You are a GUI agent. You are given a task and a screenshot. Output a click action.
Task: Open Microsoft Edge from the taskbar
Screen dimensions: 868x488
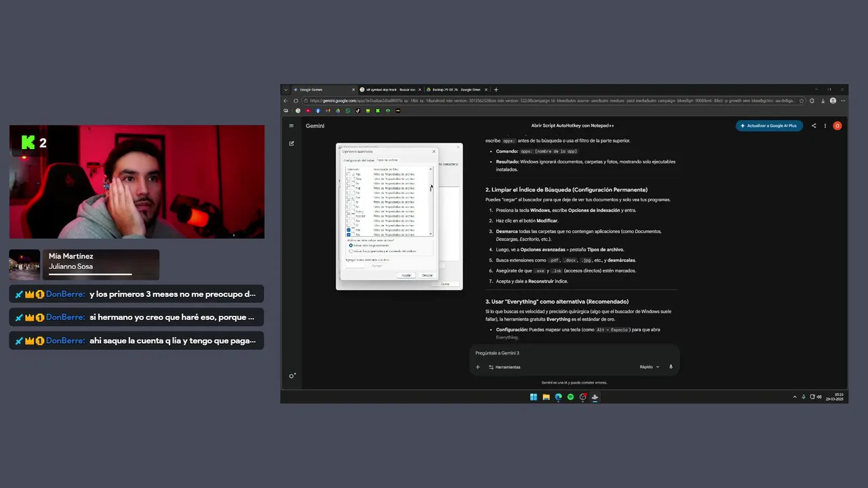558,397
